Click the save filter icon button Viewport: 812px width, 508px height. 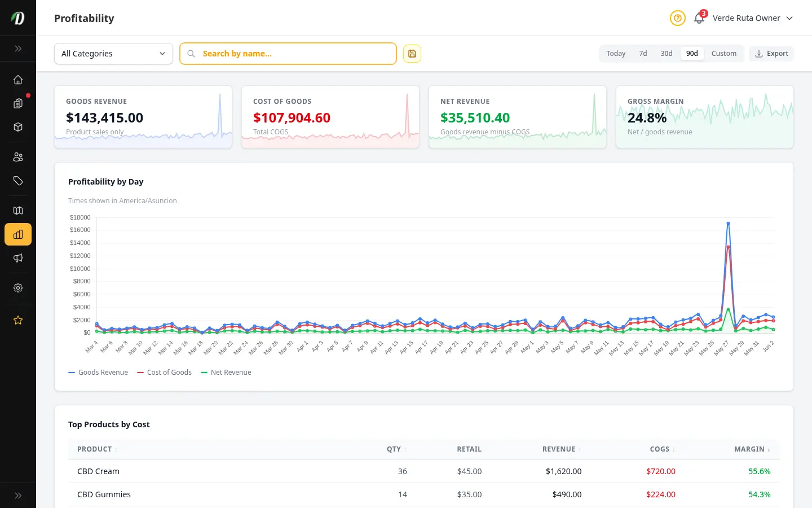(x=412, y=54)
